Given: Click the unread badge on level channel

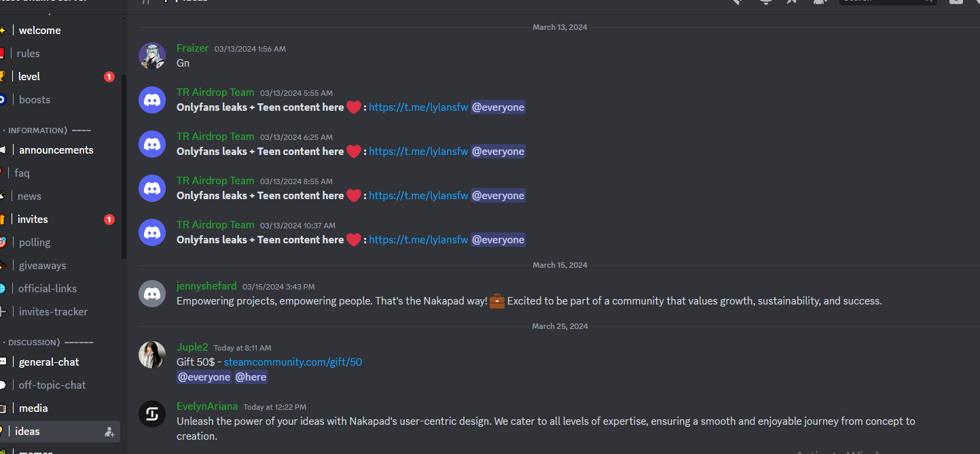Looking at the screenshot, I should 109,77.
